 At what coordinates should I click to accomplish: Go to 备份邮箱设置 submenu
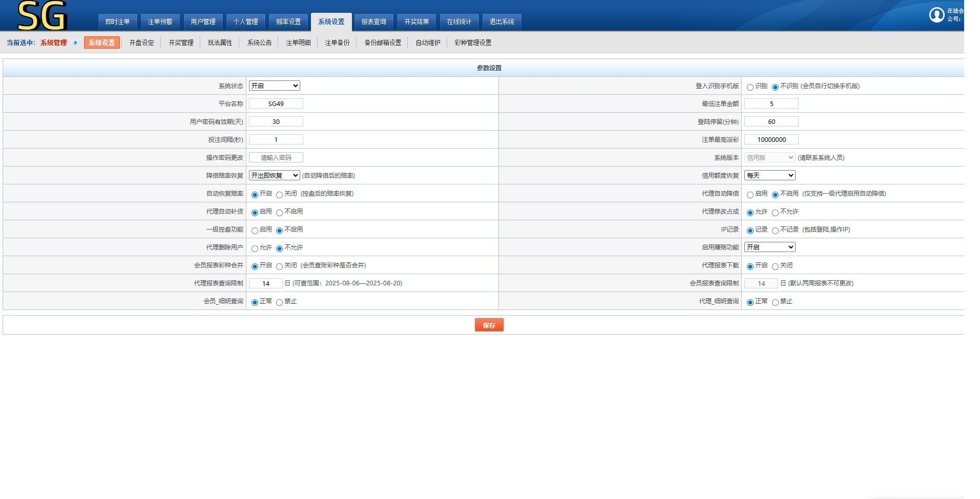(x=383, y=43)
